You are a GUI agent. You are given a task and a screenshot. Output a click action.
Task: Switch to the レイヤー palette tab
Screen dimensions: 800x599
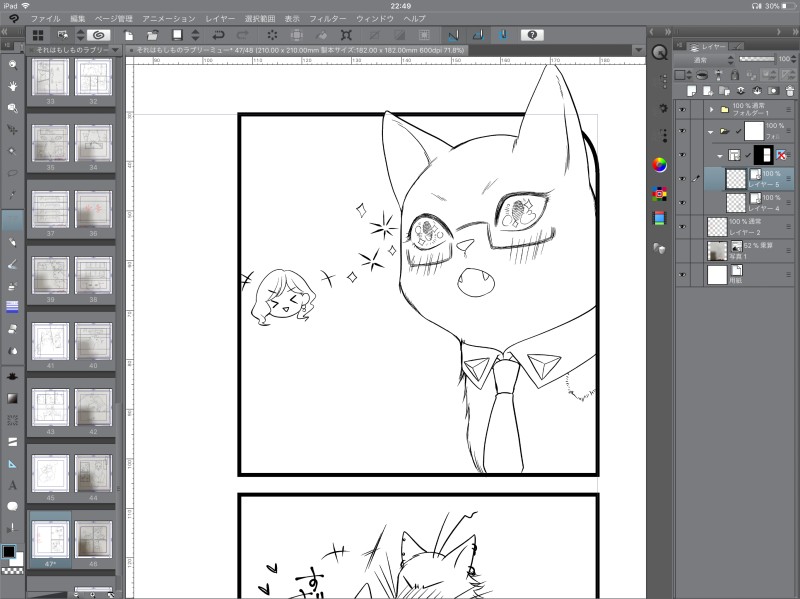click(x=708, y=46)
